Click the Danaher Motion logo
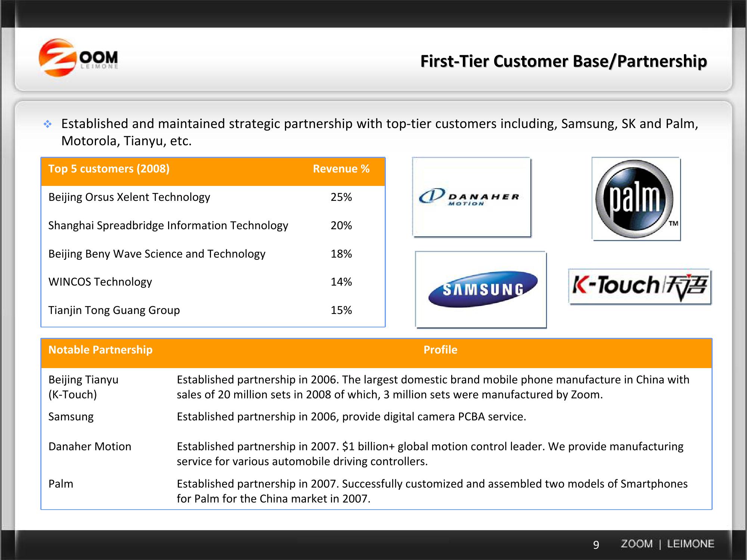 (x=471, y=197)
